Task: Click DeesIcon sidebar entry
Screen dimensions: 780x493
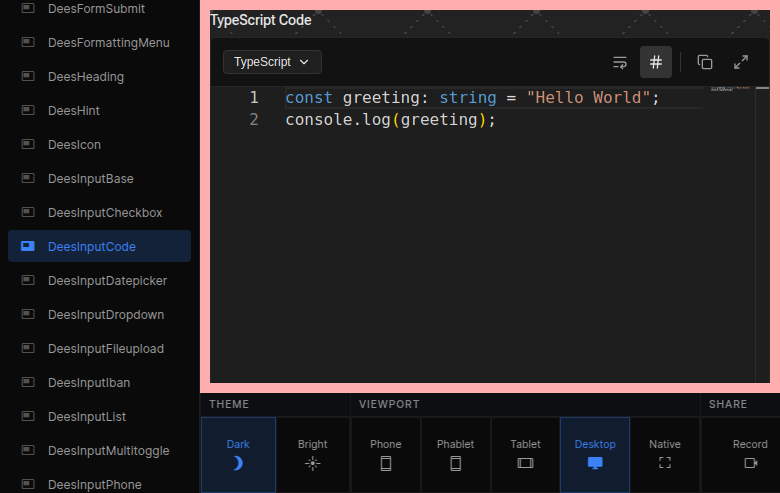Action: (74, 145)
